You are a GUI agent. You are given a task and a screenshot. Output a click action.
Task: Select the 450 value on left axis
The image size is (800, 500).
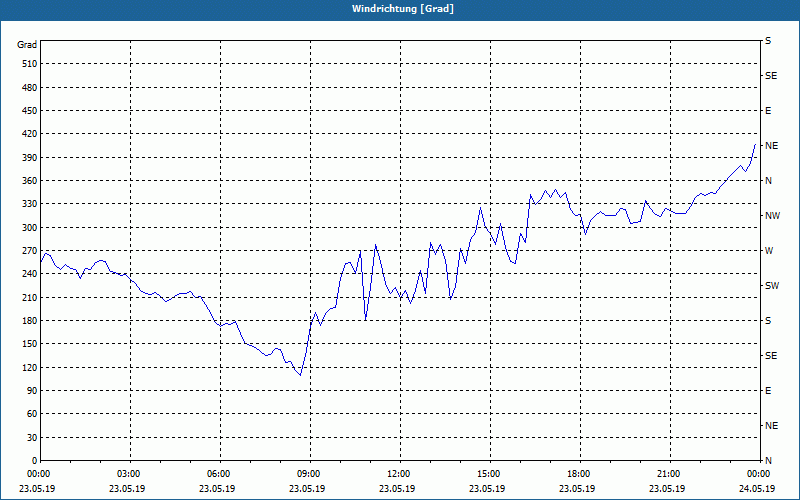pos(30,111)
